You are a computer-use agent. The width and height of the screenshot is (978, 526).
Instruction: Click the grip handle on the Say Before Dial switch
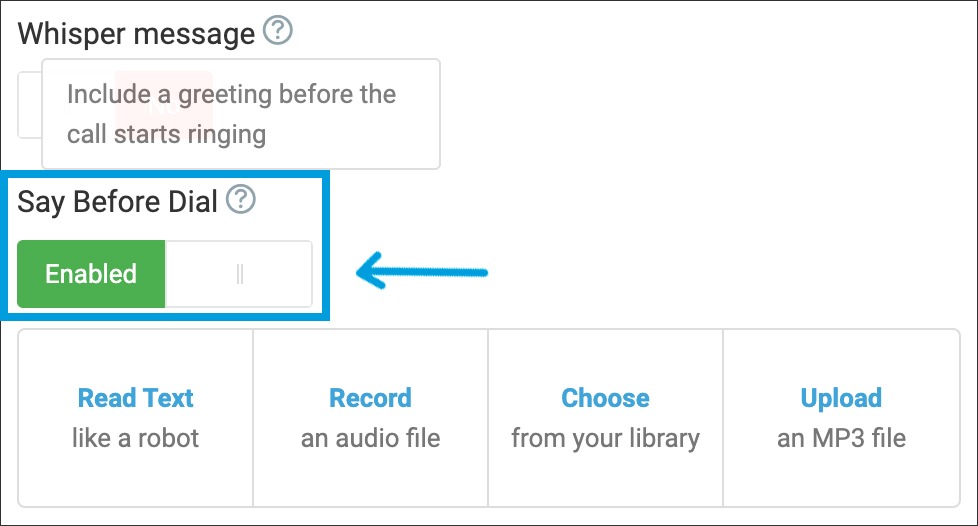[240, 274]
